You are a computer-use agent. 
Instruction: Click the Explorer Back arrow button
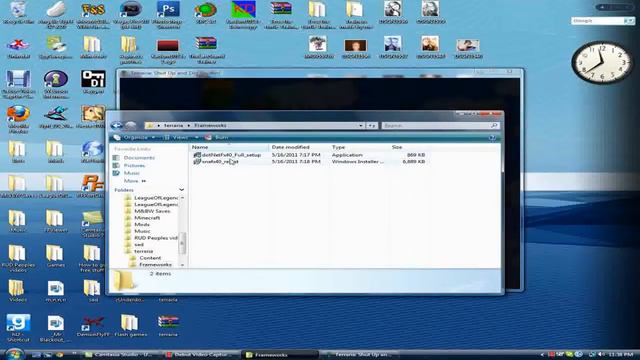point(116,125)
